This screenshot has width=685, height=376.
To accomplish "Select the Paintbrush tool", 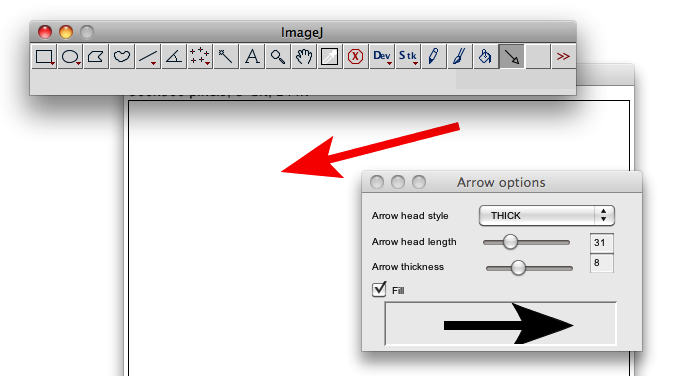I will [460, 56].
